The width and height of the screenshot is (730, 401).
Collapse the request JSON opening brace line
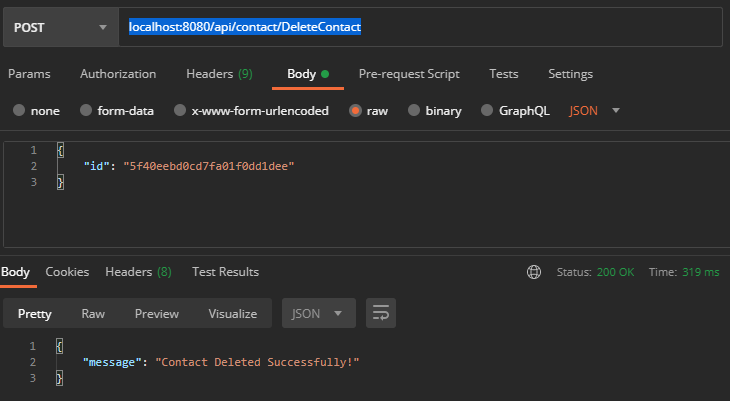click(x=60, y=150)
